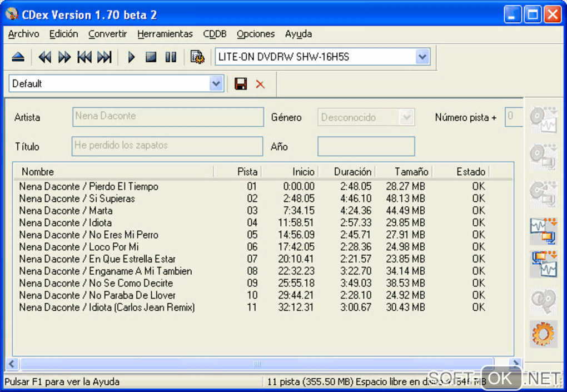The width and height of the screenshot is (567, 392).
Task: Open the Opciones menu
Action: pos(256,34)
